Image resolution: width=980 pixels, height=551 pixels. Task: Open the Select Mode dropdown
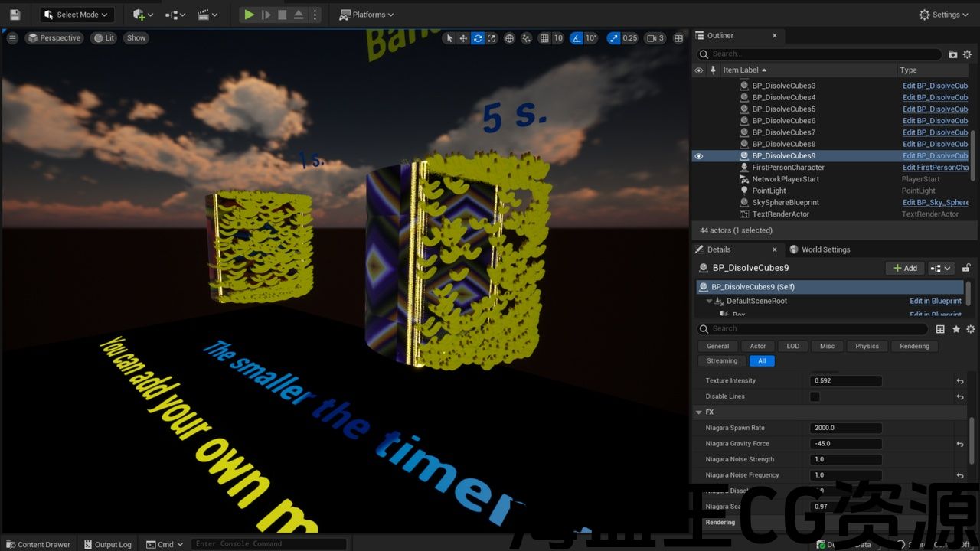click(77, 15)
